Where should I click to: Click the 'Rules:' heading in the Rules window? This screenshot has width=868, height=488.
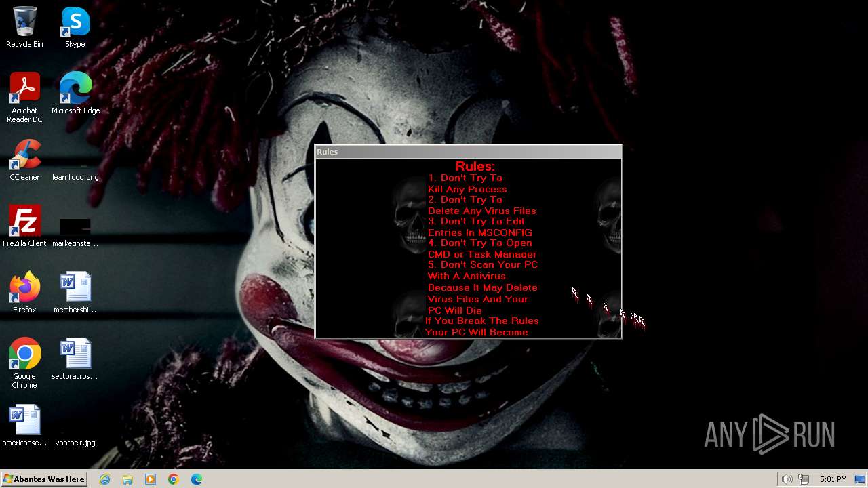tap(475, 166)
